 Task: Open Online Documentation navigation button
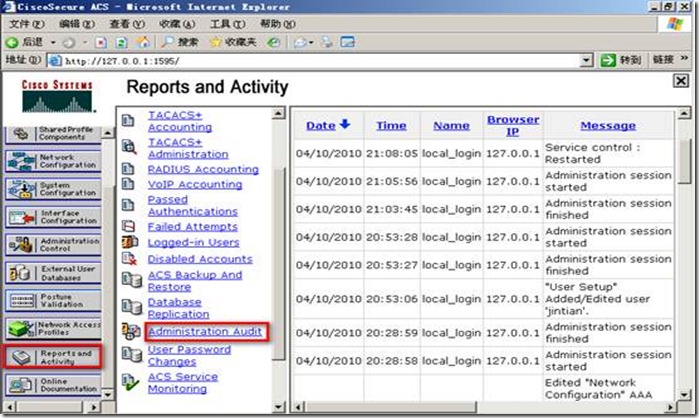53,385
